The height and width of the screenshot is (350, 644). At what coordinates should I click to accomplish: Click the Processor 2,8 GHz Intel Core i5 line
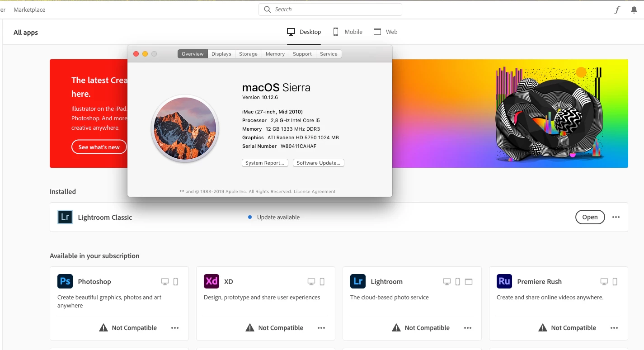tap(281, 120)
